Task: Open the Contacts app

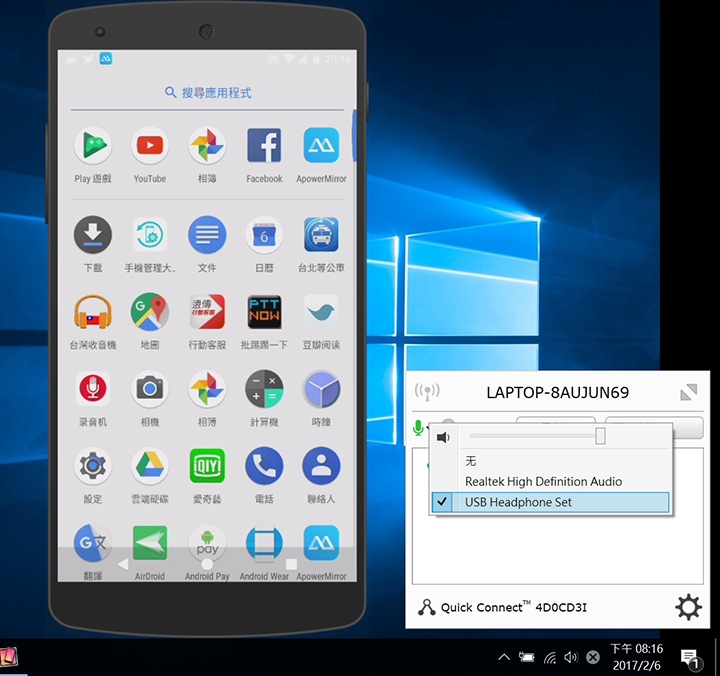Action: point(321,466)
